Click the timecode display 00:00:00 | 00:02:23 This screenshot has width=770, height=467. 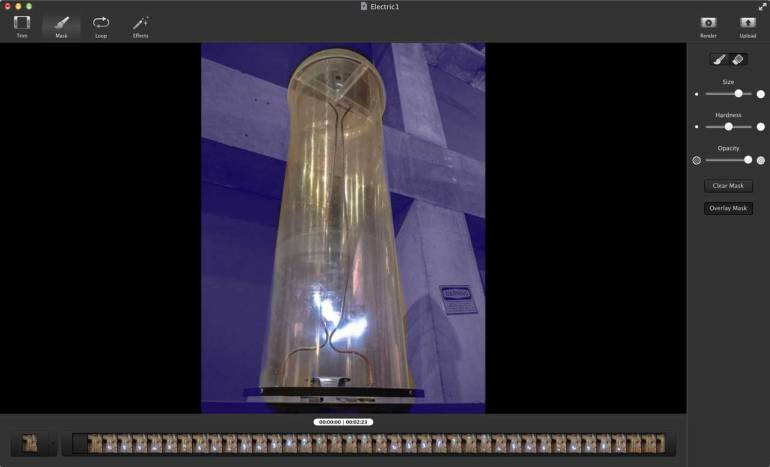[x=343, y=422]
